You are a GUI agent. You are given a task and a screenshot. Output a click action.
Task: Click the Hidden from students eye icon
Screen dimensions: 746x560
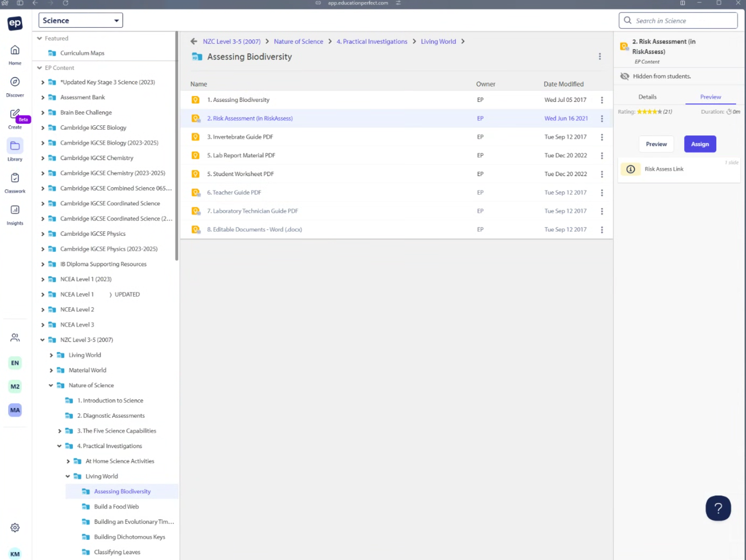click(625, 76)
